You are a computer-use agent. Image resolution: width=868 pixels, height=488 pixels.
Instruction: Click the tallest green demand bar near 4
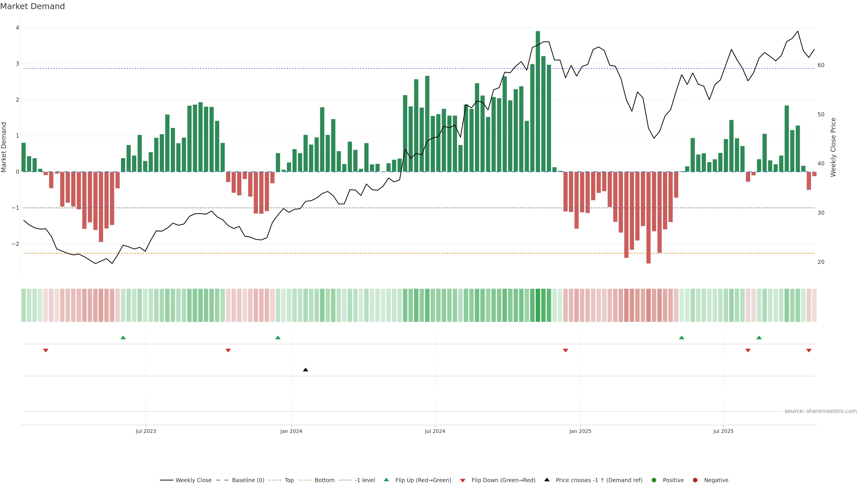(x=538, y=101)
